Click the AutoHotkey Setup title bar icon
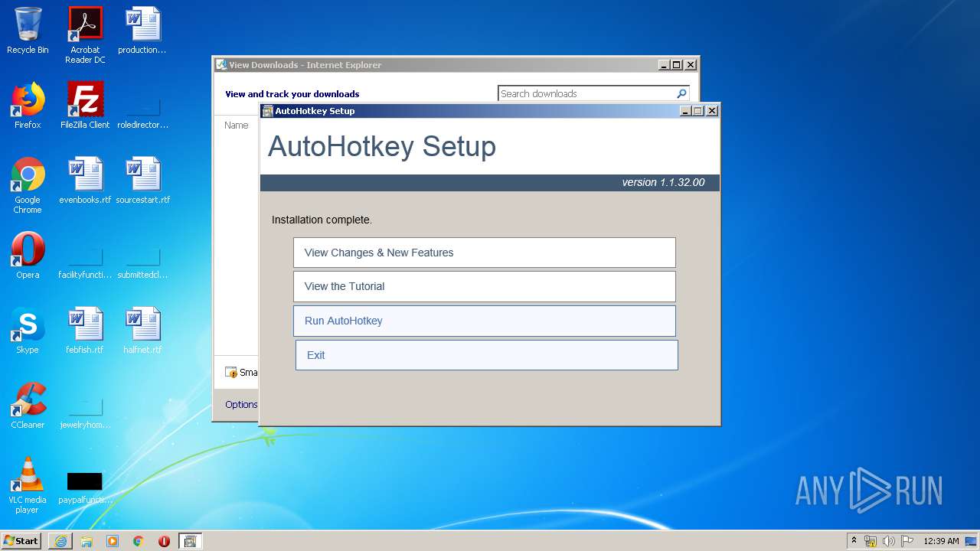The width and height of the screenshot is (980, 551). pyautogui.click(x=267, y=111)
